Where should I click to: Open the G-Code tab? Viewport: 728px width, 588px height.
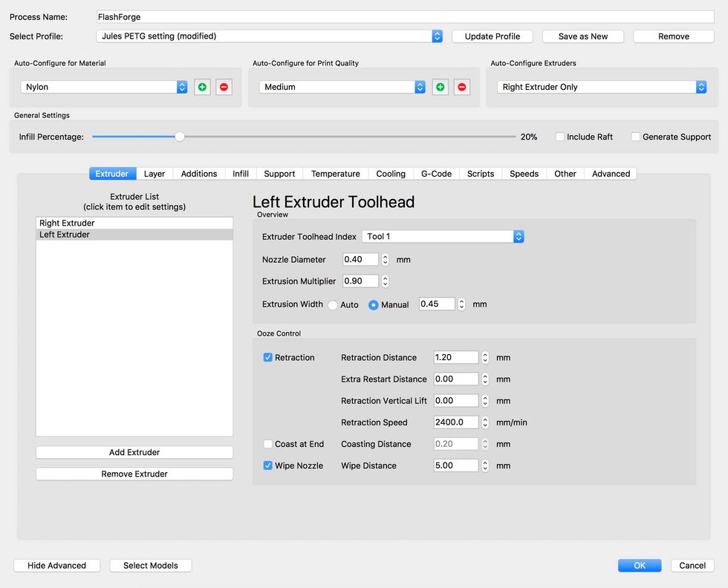[x=436, y=174]
